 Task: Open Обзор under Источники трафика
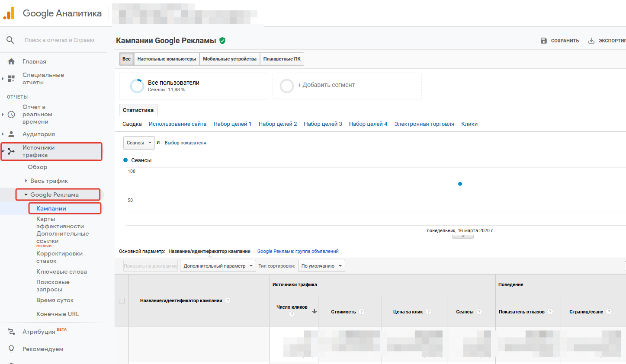(x=38, y=167)
